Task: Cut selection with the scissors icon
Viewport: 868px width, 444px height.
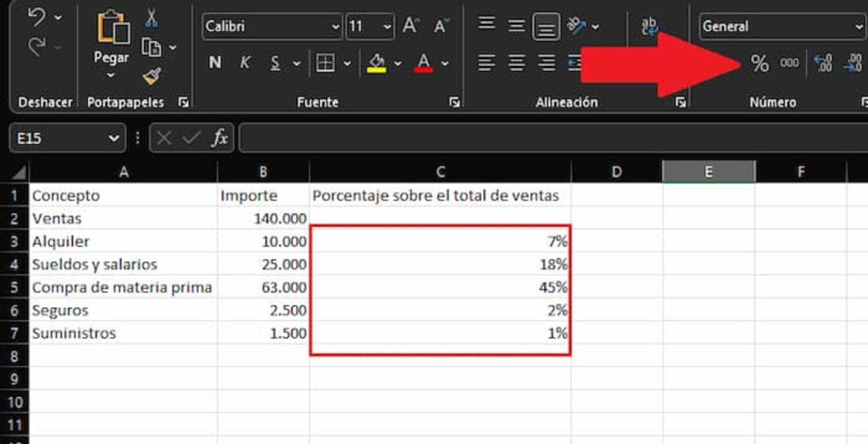Action: [x=151, y=18]
